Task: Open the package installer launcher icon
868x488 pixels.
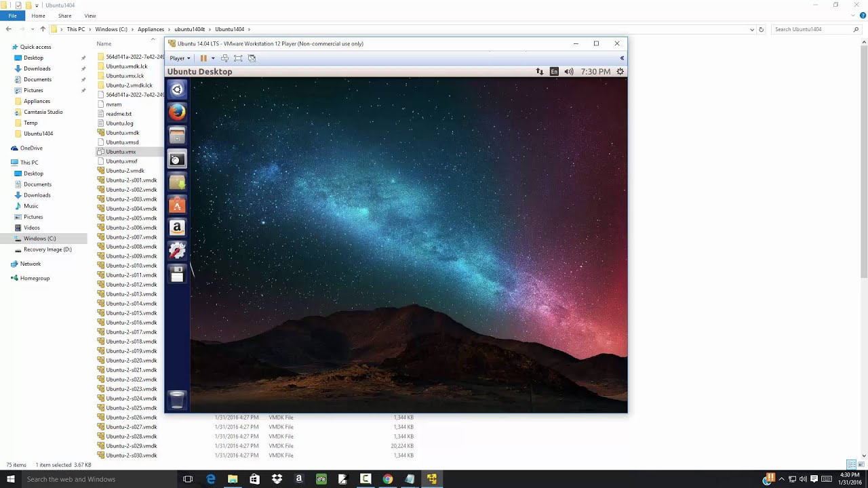Action: click(x=177, y=182)
